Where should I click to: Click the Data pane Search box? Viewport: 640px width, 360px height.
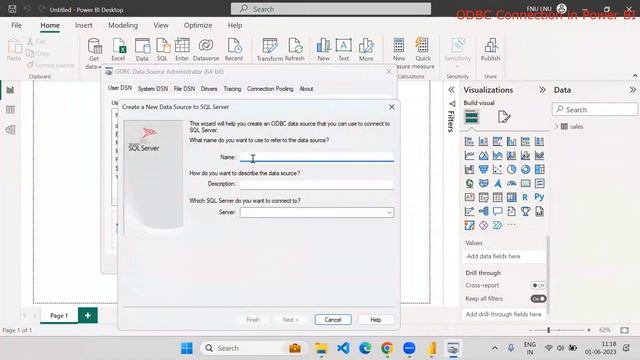pyautogui.click(x=595, y=109)
